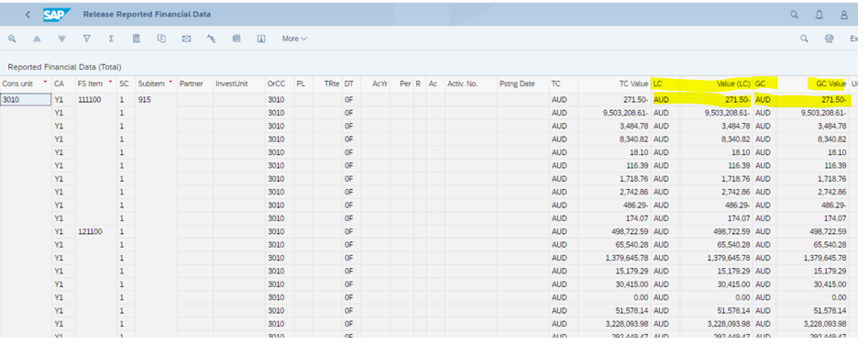
Task: Go back using the header back arrow
Action: [x=27, y=15]
